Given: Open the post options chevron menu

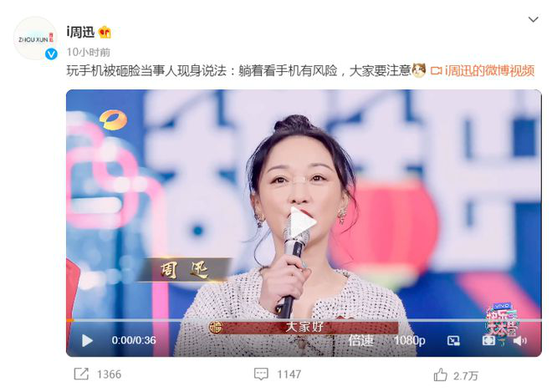Looking at the screenshot, I should [534, 19].
